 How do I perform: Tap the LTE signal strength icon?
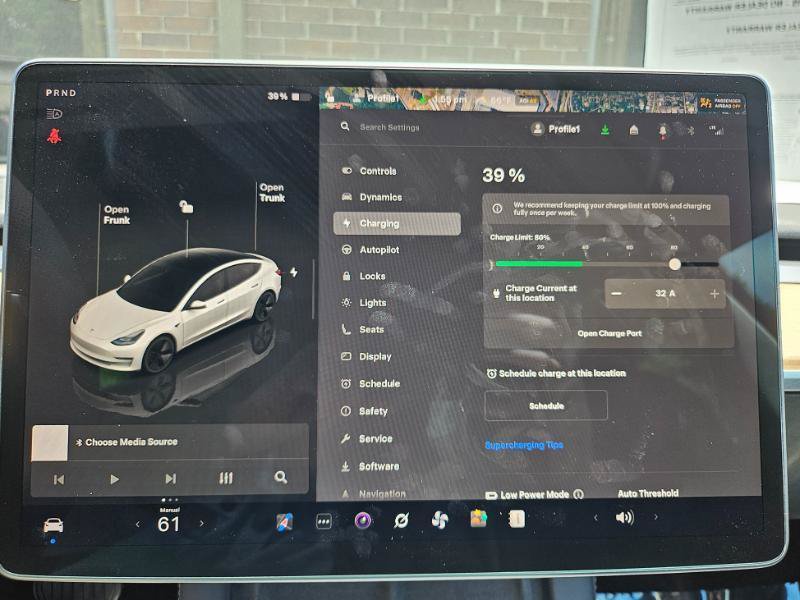[x=716, y=131]
